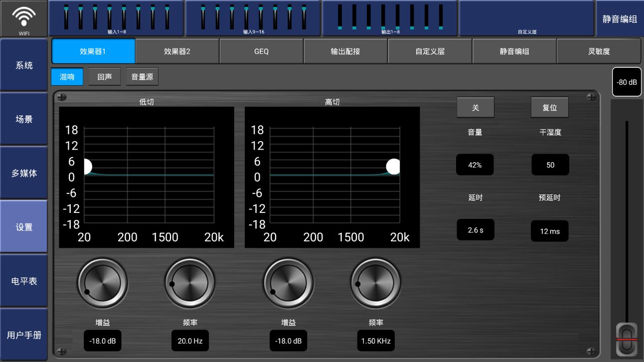
Task: Open the 输出1-8 fader overview panel
Action: pyautogui.click(x=390, y=18)
